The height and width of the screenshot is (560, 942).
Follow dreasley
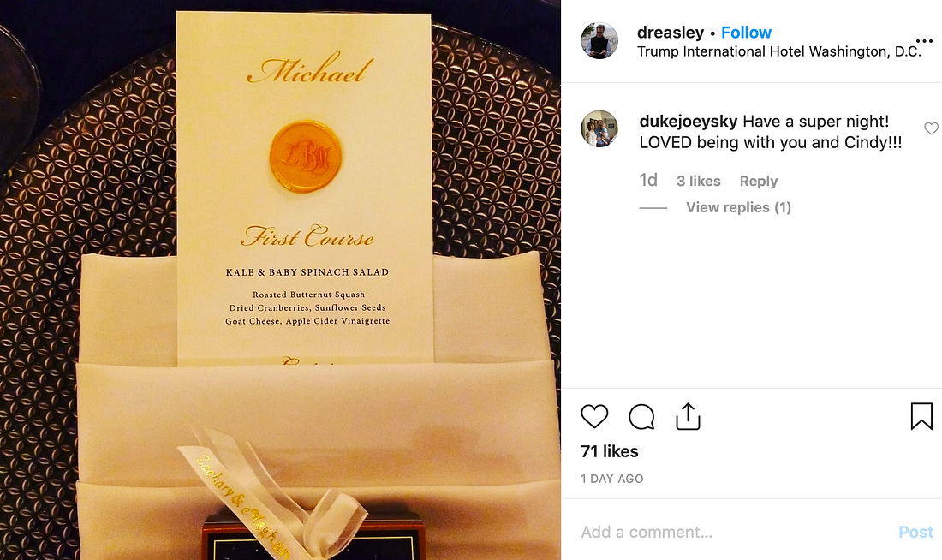point(746,33)
